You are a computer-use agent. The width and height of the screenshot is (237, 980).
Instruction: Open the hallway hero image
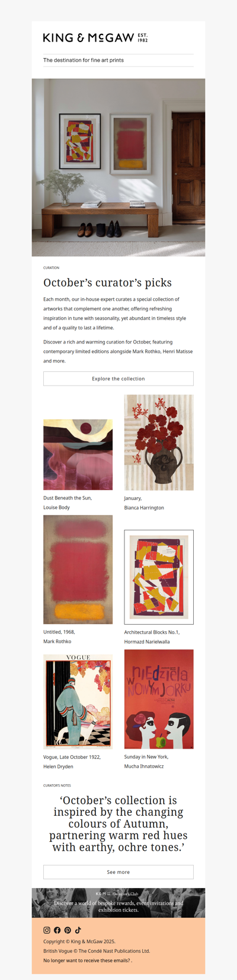coord(118,167)
